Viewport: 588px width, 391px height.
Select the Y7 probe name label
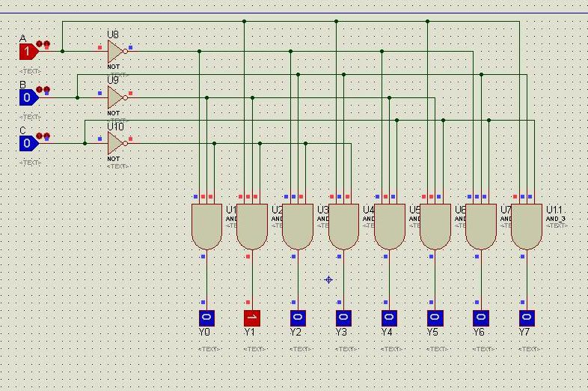[x=524, y=332]
